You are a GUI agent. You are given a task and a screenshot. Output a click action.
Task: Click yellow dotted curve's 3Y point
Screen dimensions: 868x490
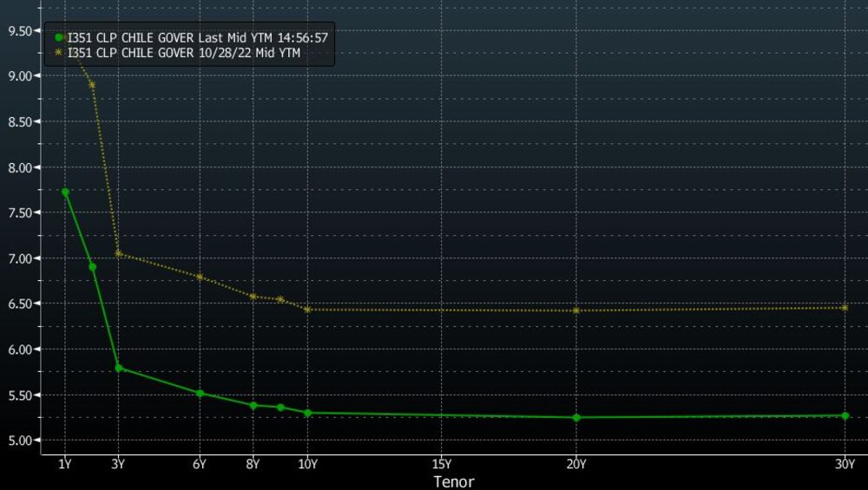pos(119,253)
